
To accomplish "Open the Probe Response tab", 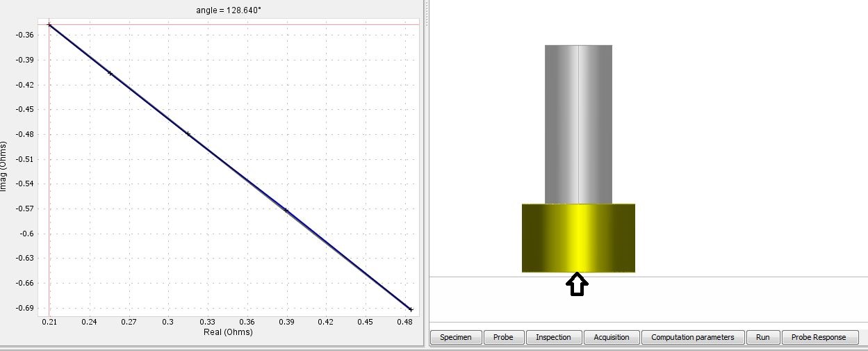I will pos(820,337).
